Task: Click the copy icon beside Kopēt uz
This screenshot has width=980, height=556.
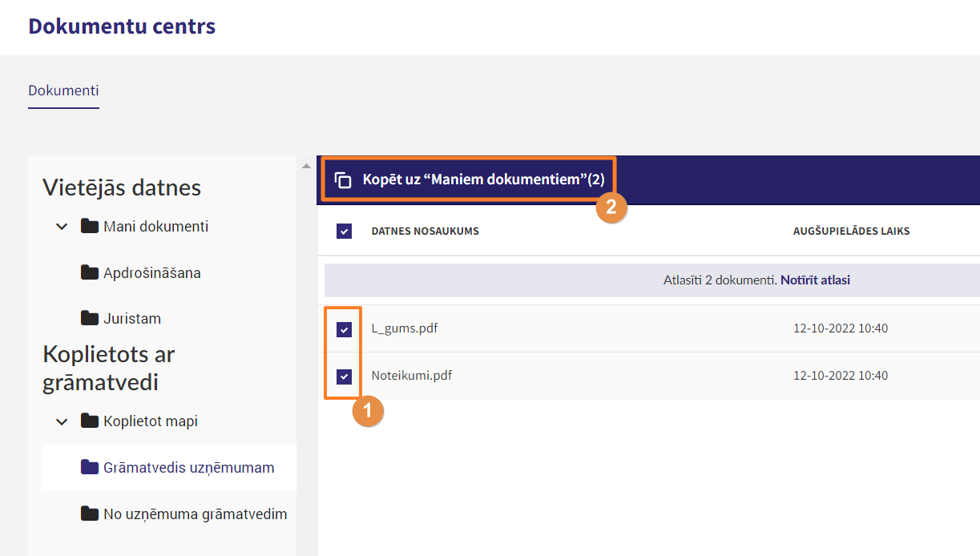Action: [x=343, y=179]
